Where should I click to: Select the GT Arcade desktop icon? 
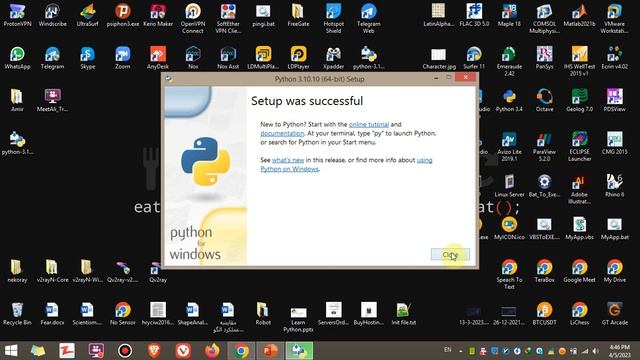click(x=614, y=314)
